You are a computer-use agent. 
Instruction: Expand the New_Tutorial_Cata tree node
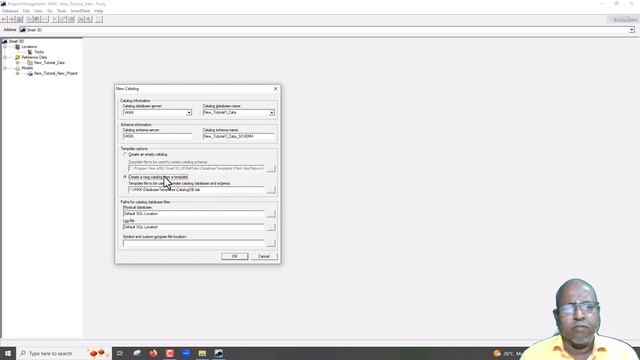point(18,62)
